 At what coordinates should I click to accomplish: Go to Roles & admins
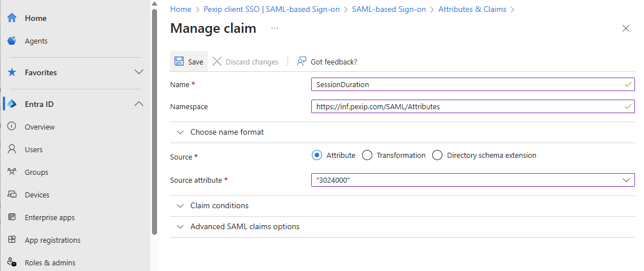pyautogui.click(x=50, y=263)
